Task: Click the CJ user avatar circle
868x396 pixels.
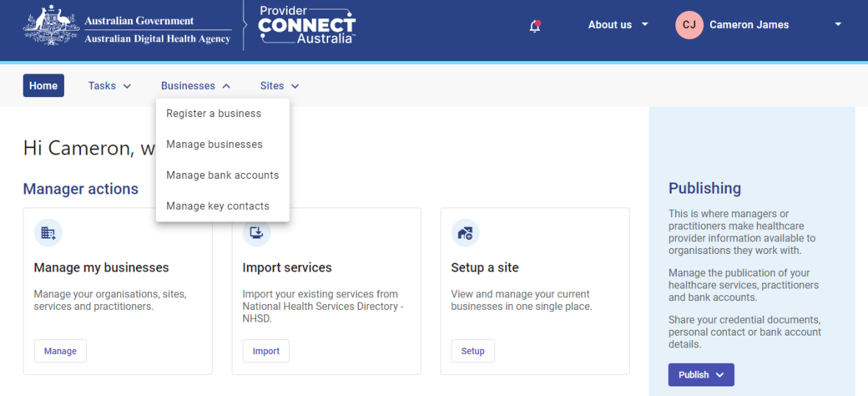Action: (689, 25)
